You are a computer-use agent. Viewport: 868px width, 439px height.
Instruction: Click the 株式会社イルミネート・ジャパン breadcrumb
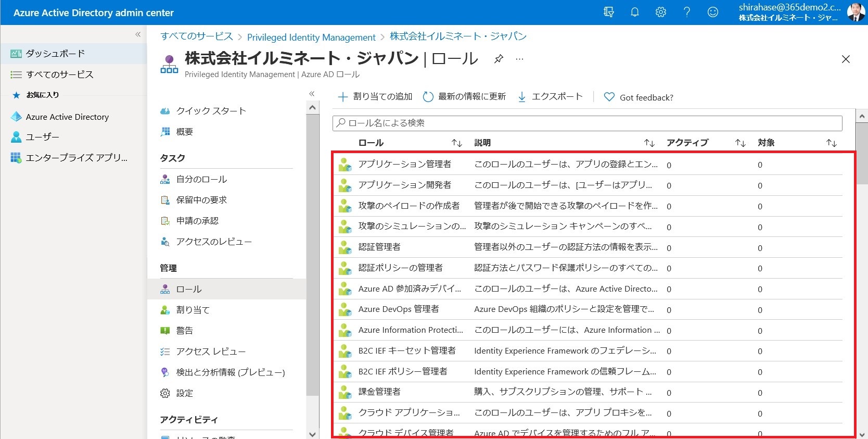coord(458,36)
